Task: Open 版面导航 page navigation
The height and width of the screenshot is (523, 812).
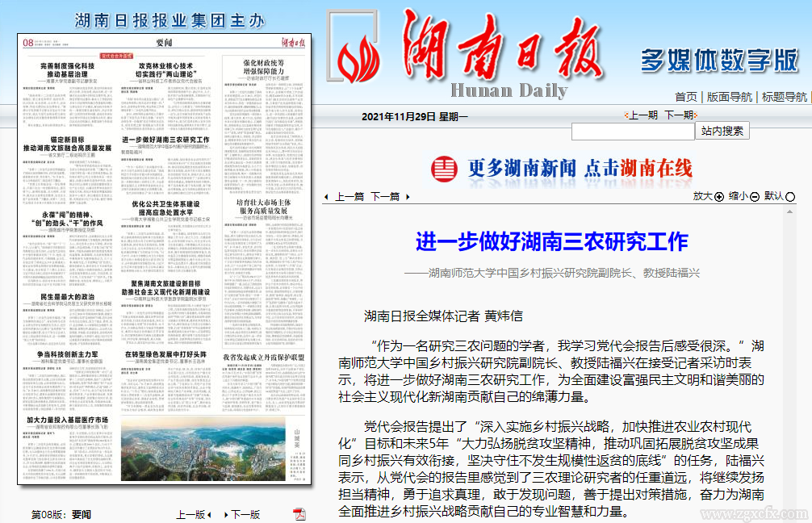Action: pyautogui.click(x=729, y=97)
